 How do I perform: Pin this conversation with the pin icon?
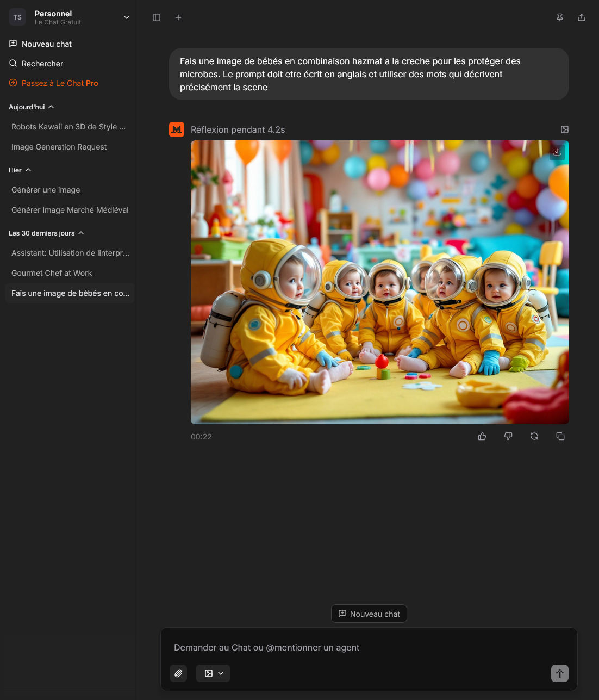coord(560,17)
